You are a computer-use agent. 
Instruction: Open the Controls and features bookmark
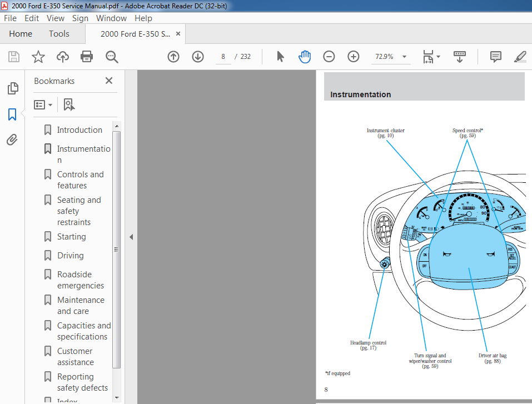81,180
